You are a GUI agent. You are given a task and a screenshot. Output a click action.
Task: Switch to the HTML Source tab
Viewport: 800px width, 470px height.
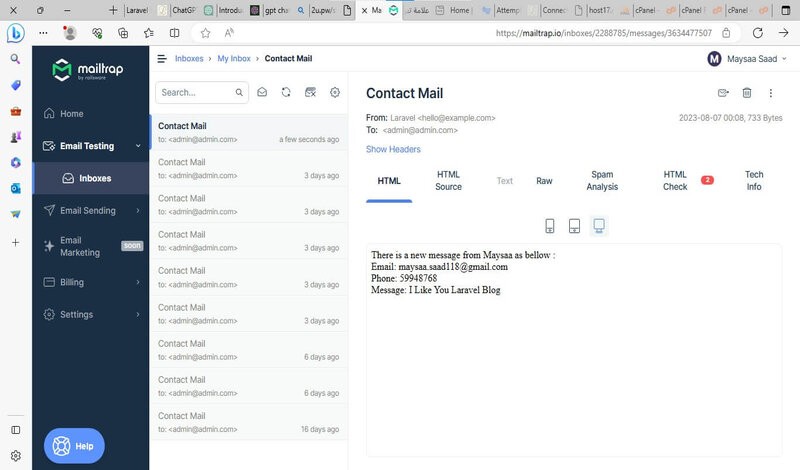tap(448, 181)
